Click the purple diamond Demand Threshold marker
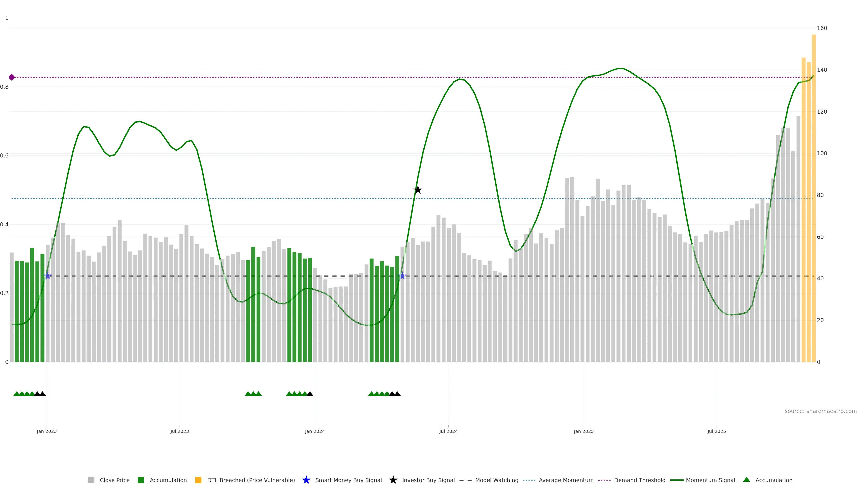This screenshot has height=488, width=868. [12, 77]
